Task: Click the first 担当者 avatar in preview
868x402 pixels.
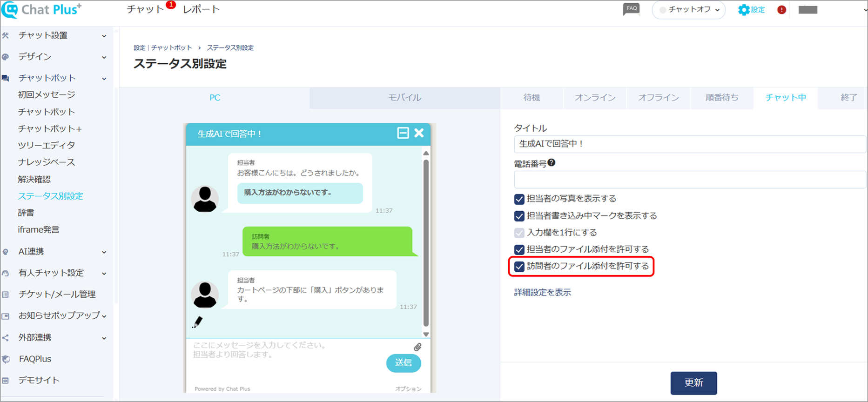Action: pyautogui.click(x=205, y=199)
